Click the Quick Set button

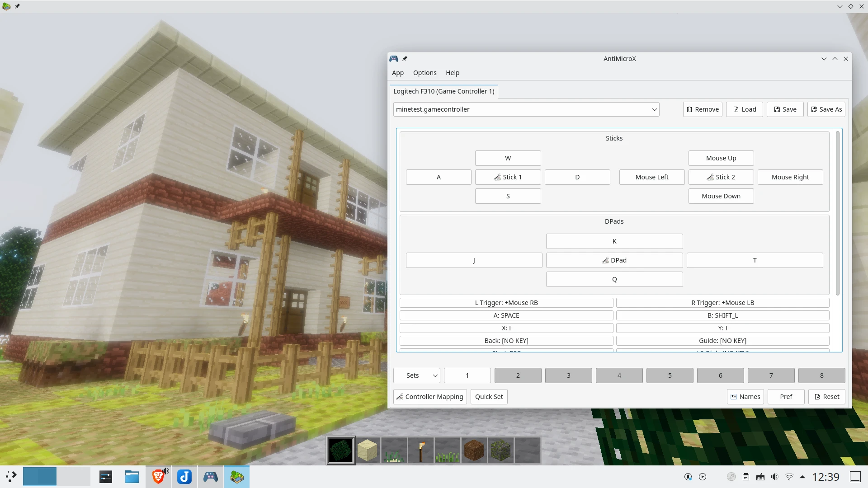click(489, 397)
